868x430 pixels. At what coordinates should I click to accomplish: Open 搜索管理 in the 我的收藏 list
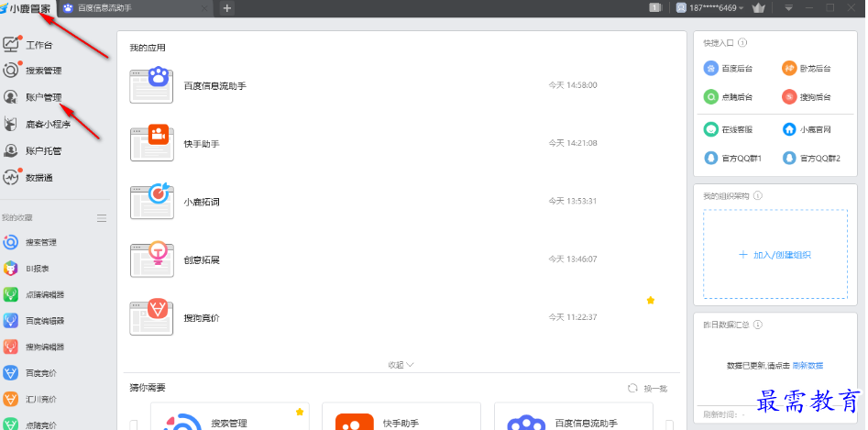click(31, 242)
